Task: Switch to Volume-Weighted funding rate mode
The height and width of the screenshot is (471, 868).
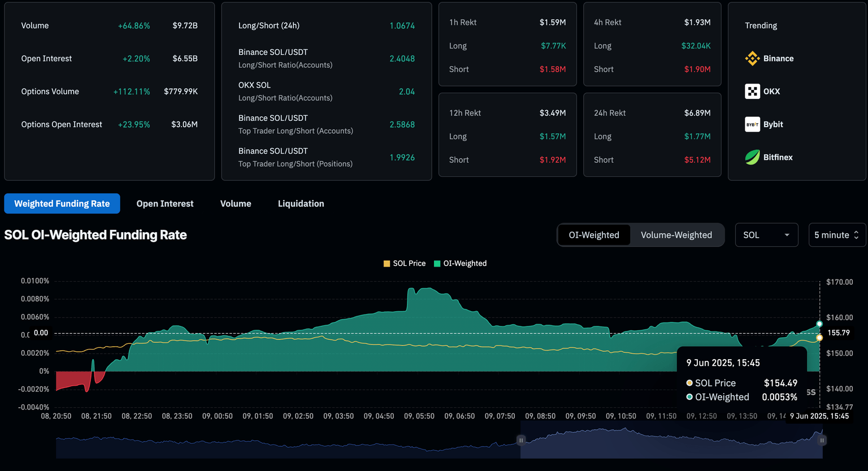Action: [676, 235]
